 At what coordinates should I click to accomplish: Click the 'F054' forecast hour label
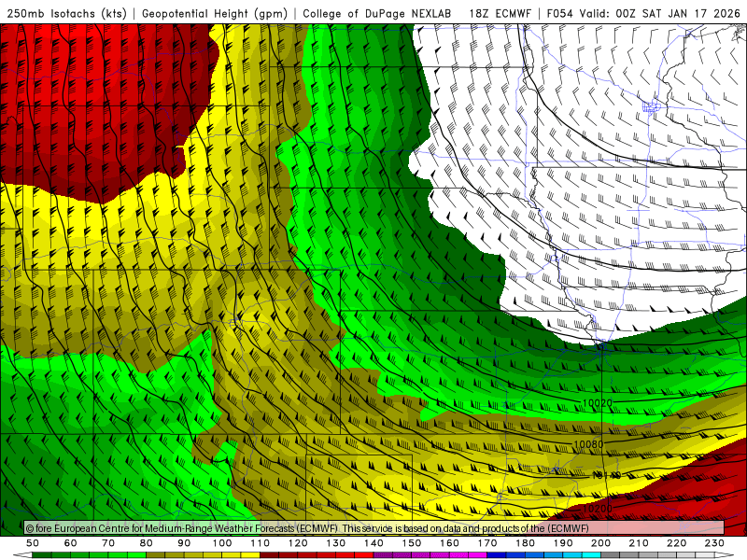pos(559,13)
